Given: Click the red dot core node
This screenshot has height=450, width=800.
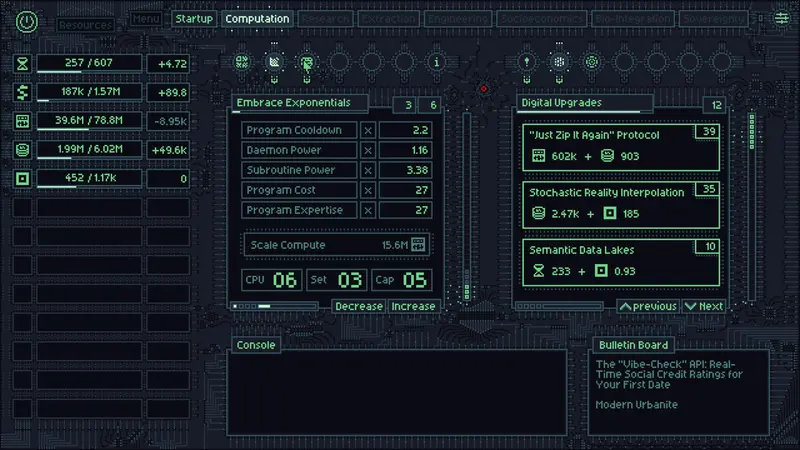Looking at the screenshot, I should tap(484, 89).
